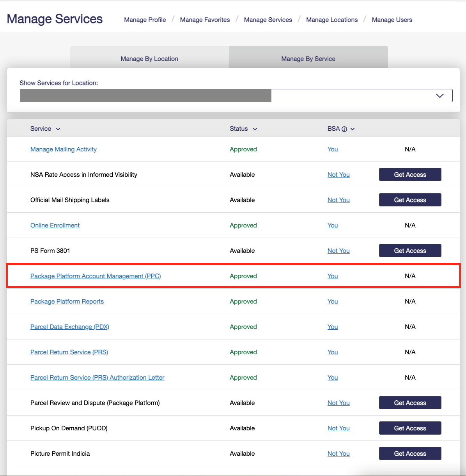Viewport: 466px width, 476px height.
Task: Request access to Official Mail Shipping Labels
Action: coord(410,200)
